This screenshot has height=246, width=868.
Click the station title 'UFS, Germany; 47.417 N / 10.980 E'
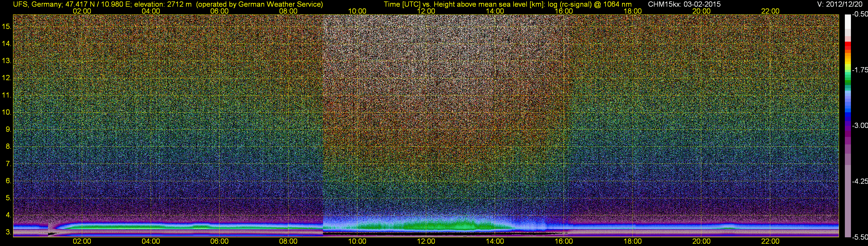click(x=71, y=4)
